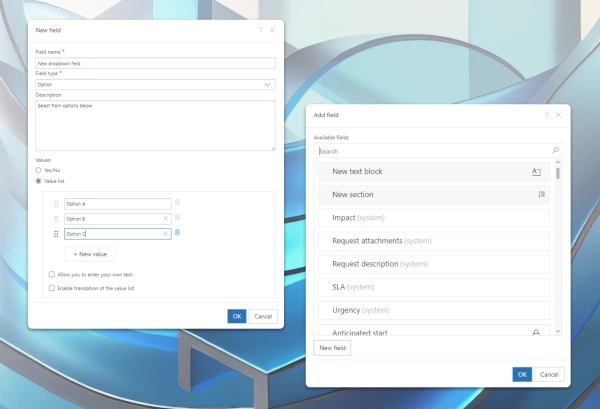This screenshot has width=600, height=409.
Task: Grab the drag handle for Option A
Action: [x=56, y=204]
